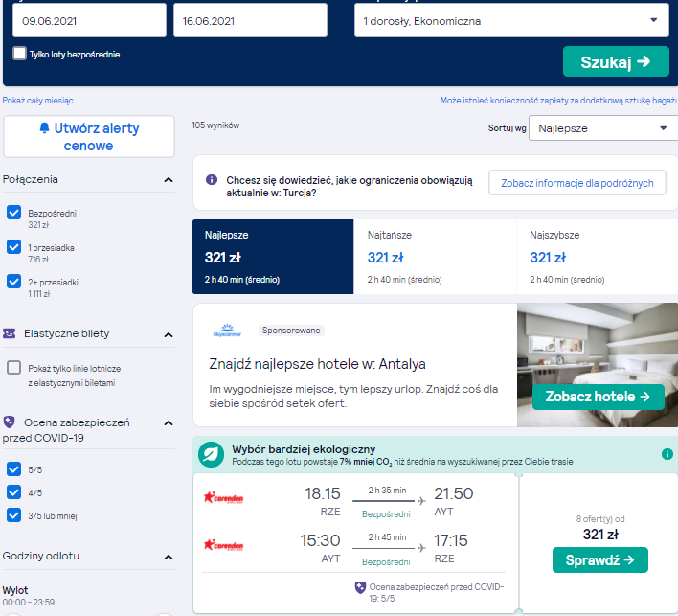The height and width of the screenshot is (616, 678).
Task: Click Utwórz alerty cenowe button
Action: click(89, 137)
